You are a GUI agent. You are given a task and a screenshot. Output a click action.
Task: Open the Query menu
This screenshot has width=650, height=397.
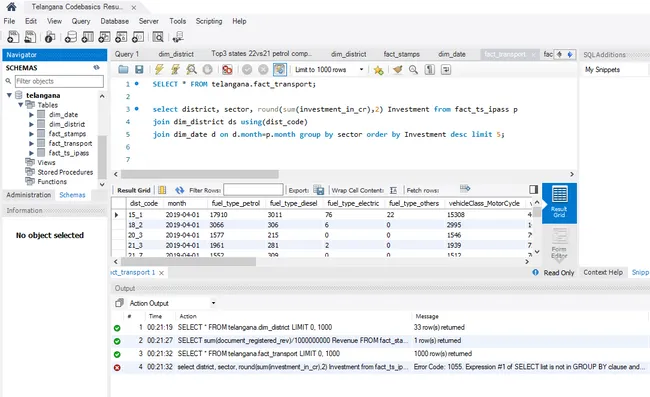[x=80, y=21]
